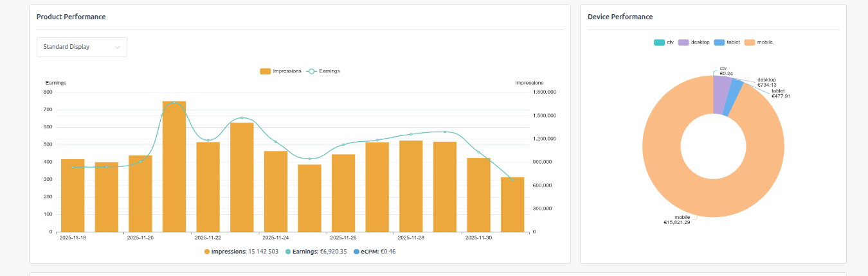Click the tallest orange impressions bar
The width and height of the screenshot is (868, 276).
click(x=174, y=167)
